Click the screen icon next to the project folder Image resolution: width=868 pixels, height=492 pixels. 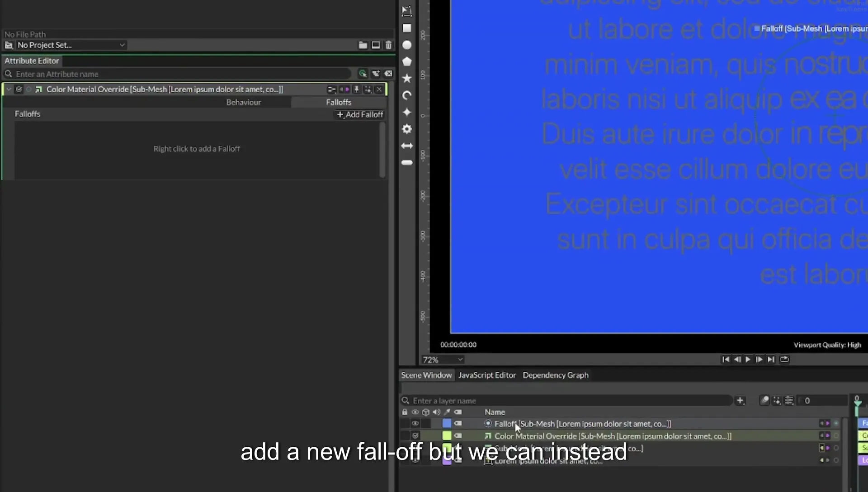[x=376, y=45]
